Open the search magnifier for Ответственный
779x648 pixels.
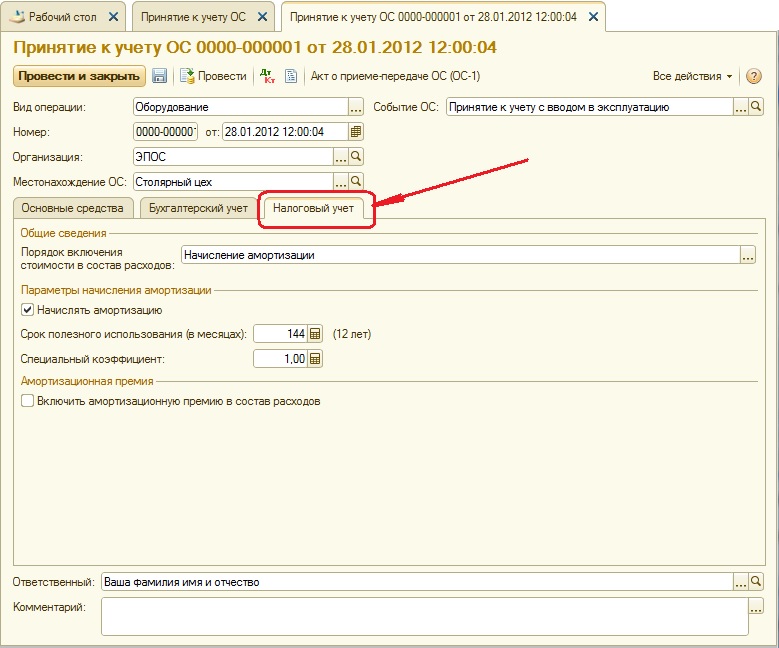pyautogui.click(x=756, y=581)
